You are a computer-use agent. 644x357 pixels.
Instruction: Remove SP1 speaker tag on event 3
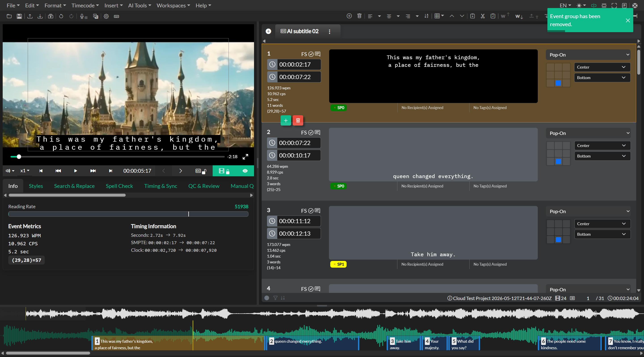pos(335,264)
